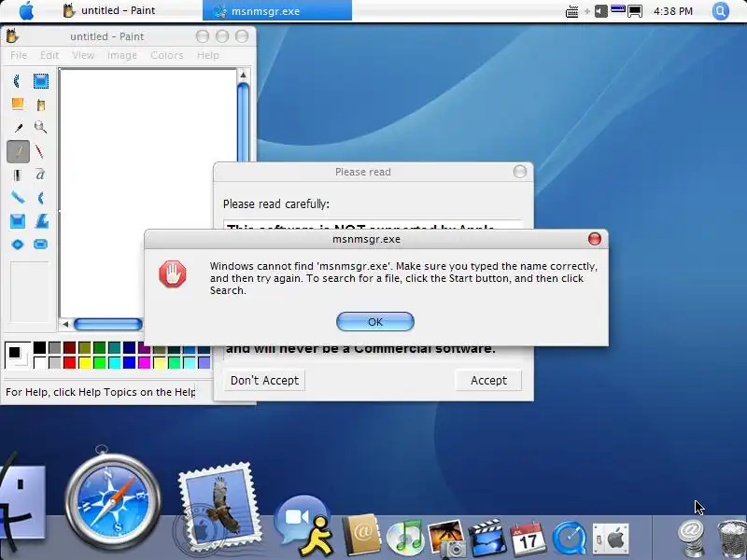This screenshot has height=560, width=747.
Task: Open iChat from the dock
Action: [x=305, y=525]
